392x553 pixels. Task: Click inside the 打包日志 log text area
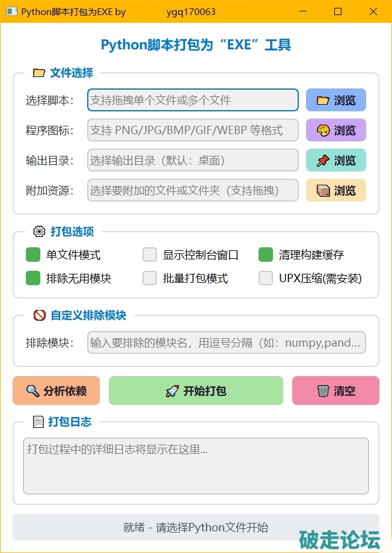(x=195, y=466)
